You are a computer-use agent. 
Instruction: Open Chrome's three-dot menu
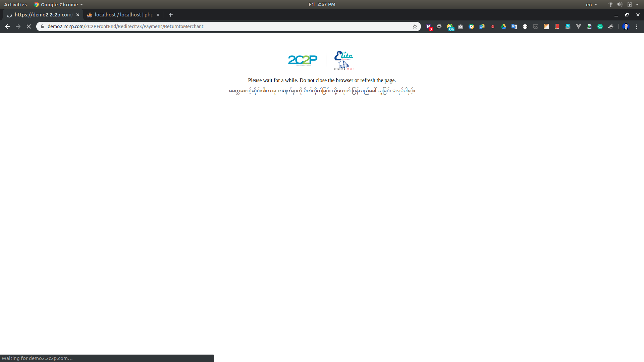(x=637, y=26)
